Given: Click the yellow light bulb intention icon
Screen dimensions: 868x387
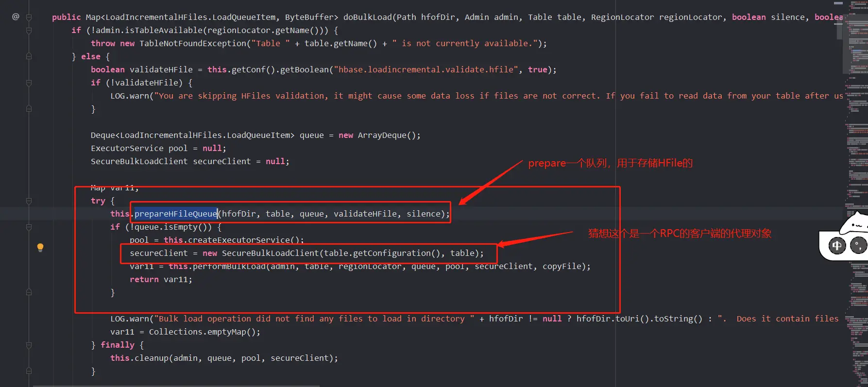Looking at the screenshot, I should [x=40, y=248].
